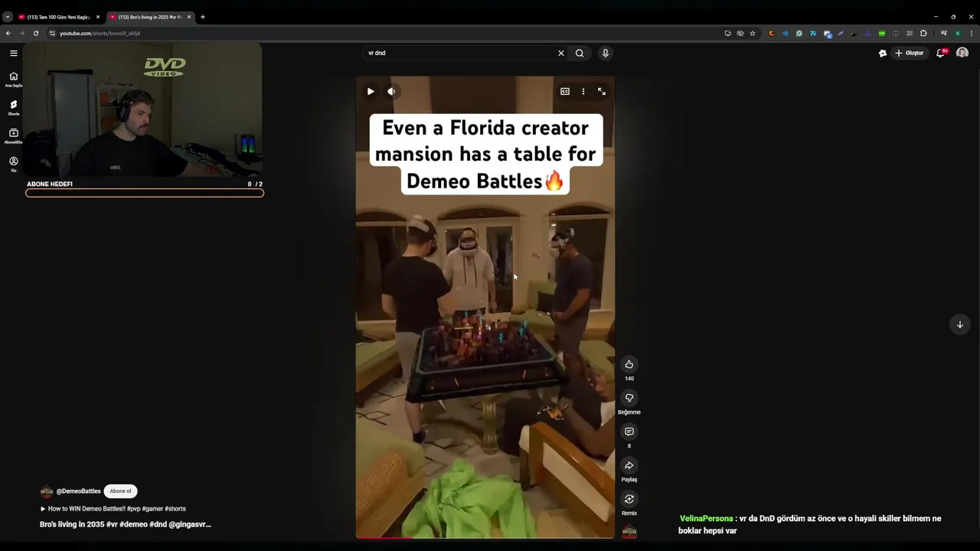Click the short's title 'Bro's living in 2035'
This screenshot has width=980, height=551.
point(126,525)
